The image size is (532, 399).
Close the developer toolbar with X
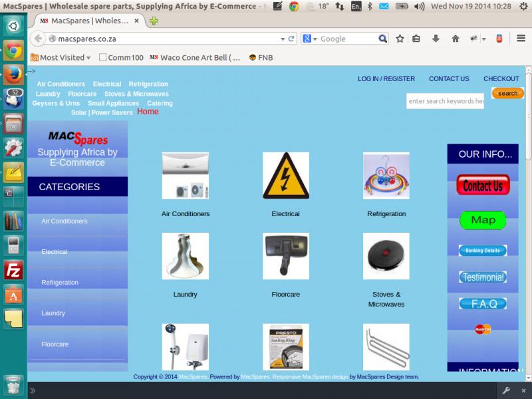click(x=523, y=390)
